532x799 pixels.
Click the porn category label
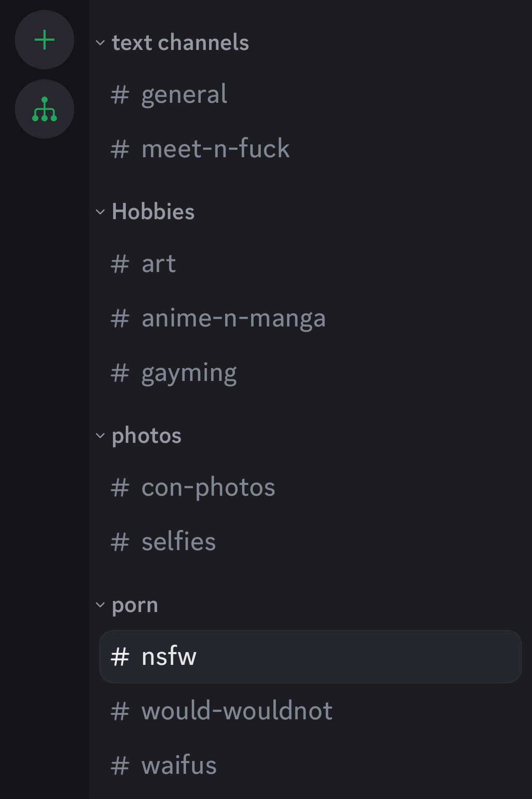coord(135,605)
